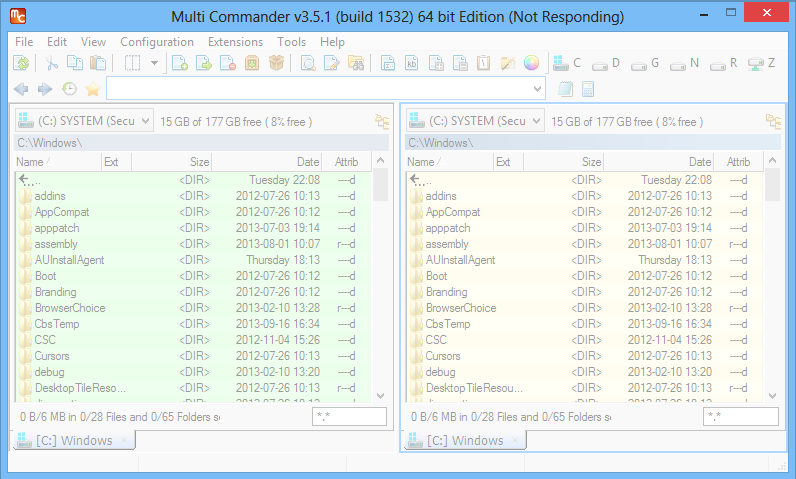Screen dimensions: 796x479
Task: Switch to drive N button
Action: pos(684,63)
